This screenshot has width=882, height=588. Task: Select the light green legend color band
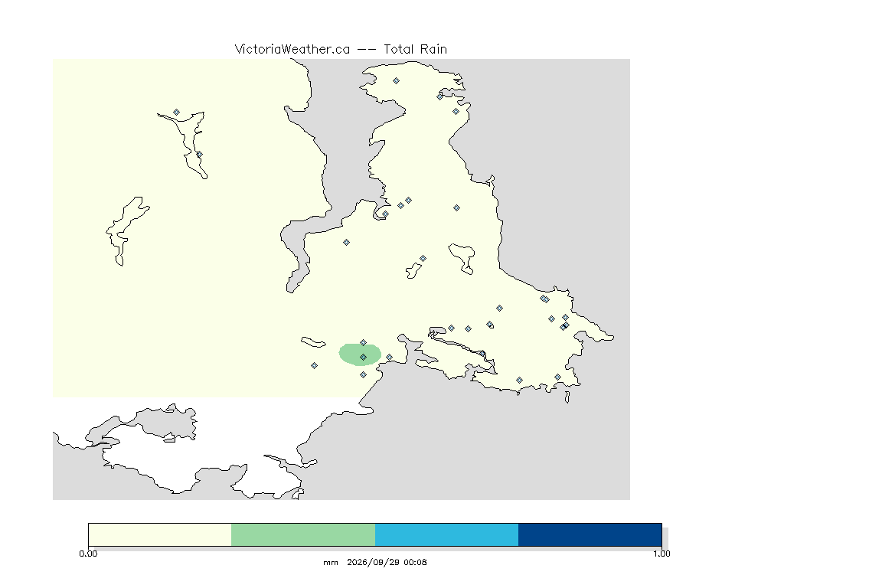tap(303, 534)
